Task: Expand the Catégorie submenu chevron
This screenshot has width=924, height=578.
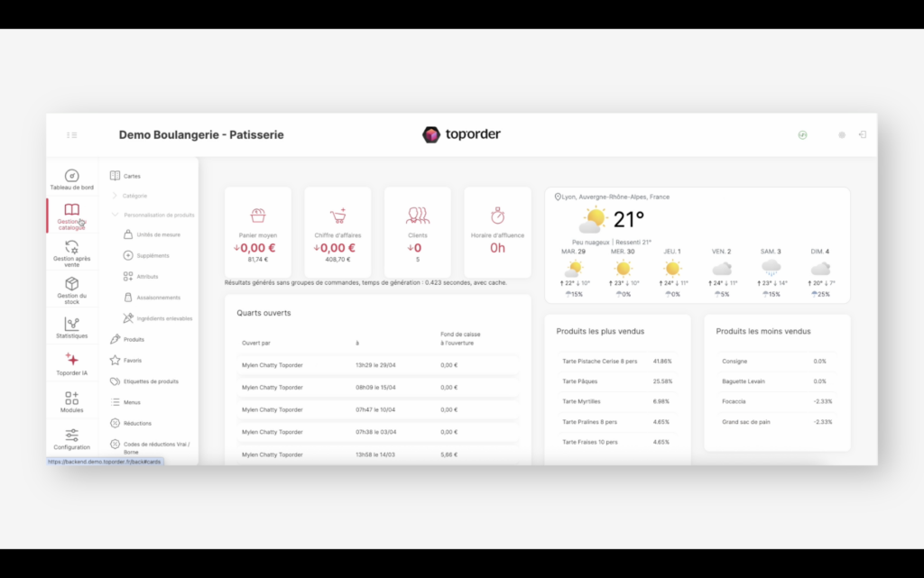Action: click(115, 196)
